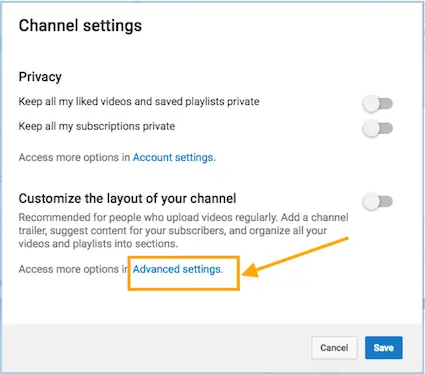
Task: Enable customize the layout of your channel
Action: [378, 202]
